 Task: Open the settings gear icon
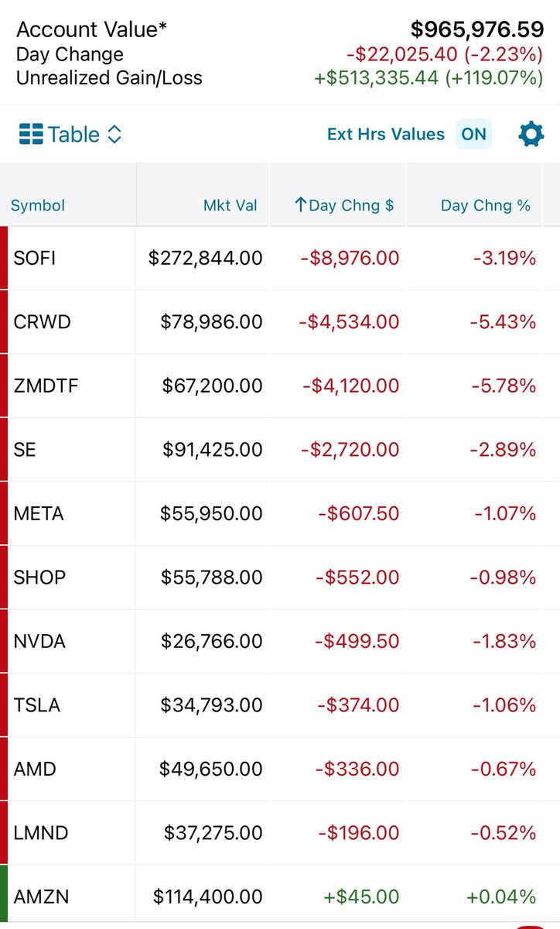pyautogui.click(x=531, y=135)
